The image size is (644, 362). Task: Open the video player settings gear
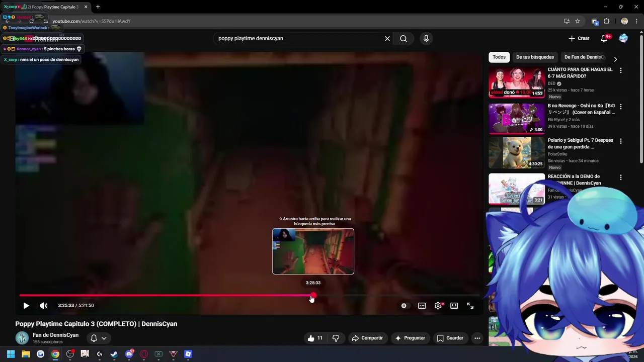point(438,306)
